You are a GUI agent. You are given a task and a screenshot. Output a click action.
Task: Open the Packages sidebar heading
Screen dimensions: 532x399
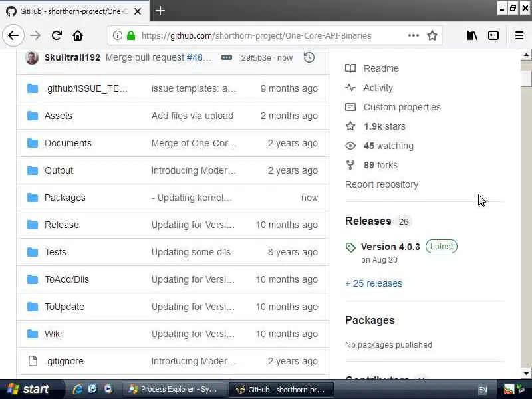[370, 321]
